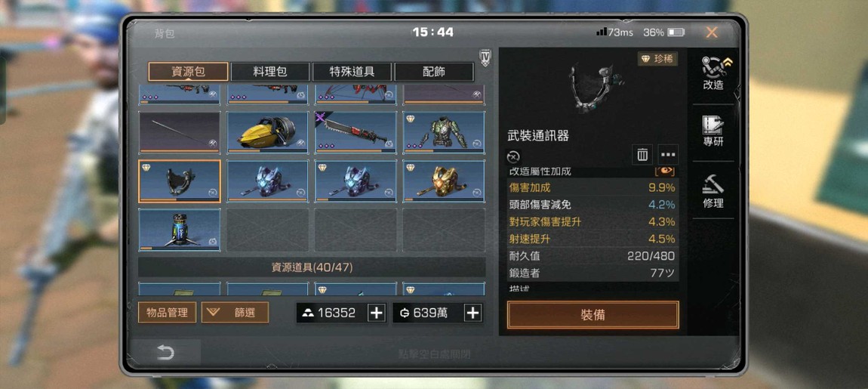Open the three-dots more options button
The image size is (868, 389).
coord(668,155)
